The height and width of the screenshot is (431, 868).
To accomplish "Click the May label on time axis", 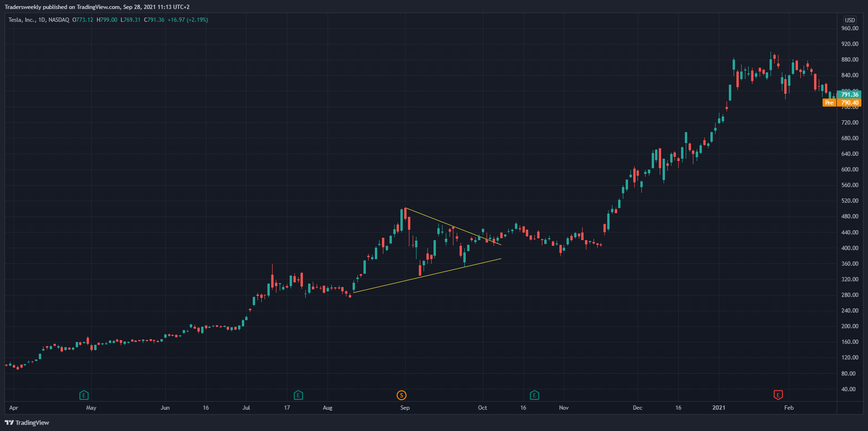I will (91, 408).
